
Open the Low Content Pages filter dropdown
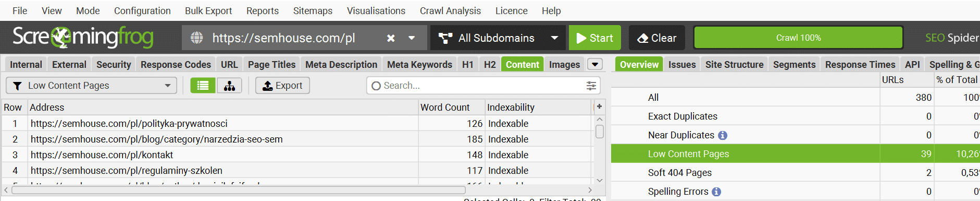point(91,86)
